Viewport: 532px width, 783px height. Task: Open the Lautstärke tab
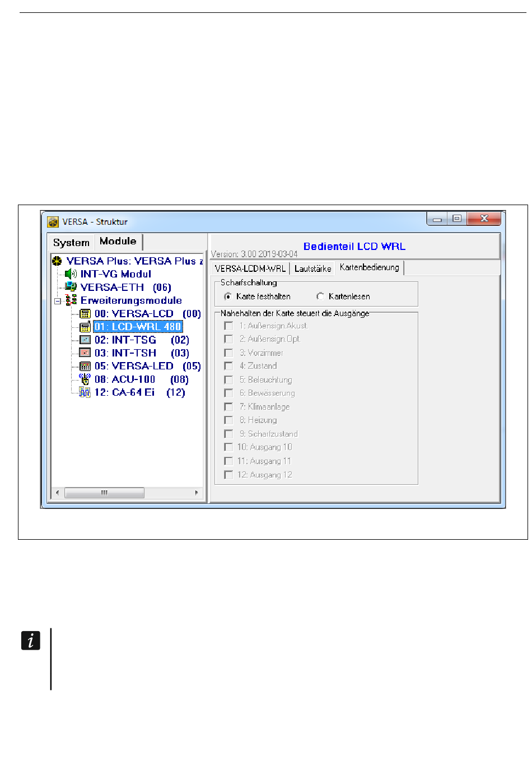click(313, 268)
